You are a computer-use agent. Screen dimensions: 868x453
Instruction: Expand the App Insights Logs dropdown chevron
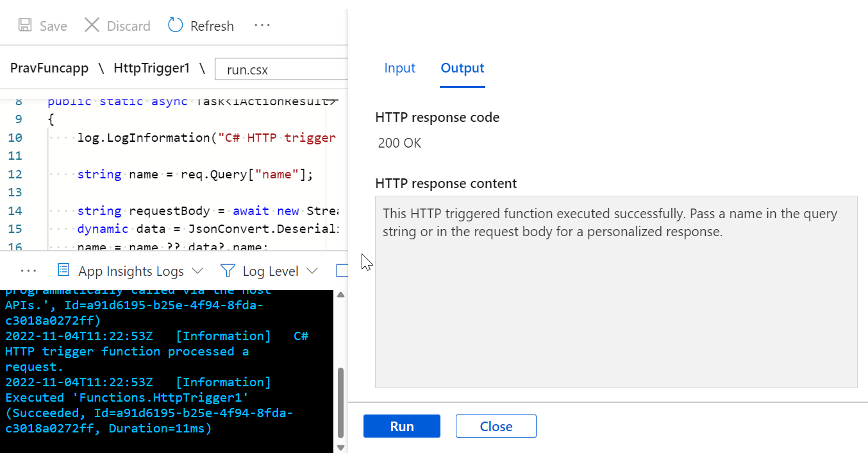(197, 271)
